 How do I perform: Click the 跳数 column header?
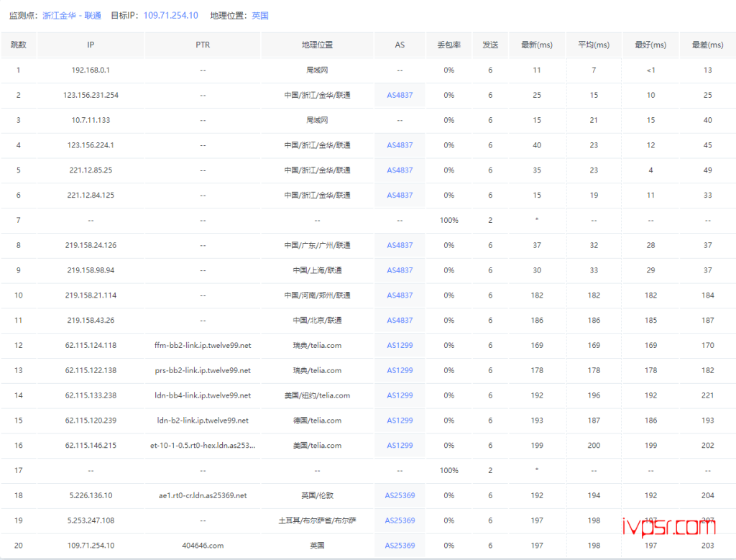pos(18,45)
